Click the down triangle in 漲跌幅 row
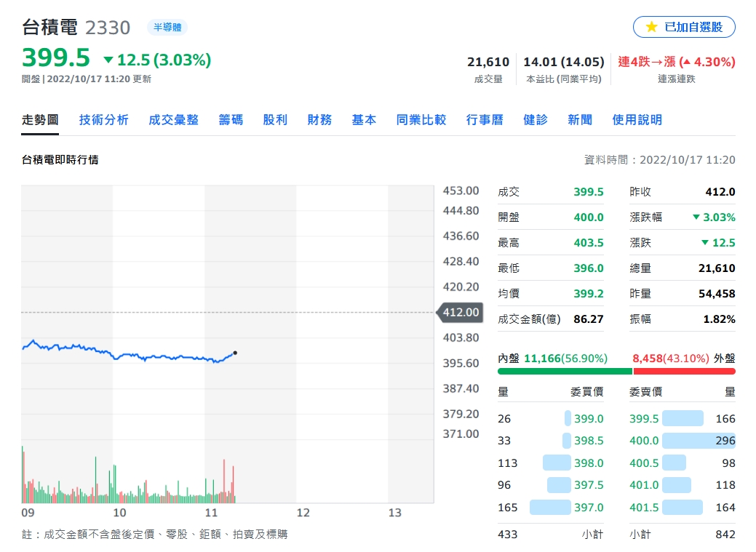The image size is (756, 552). pos(696,217)
